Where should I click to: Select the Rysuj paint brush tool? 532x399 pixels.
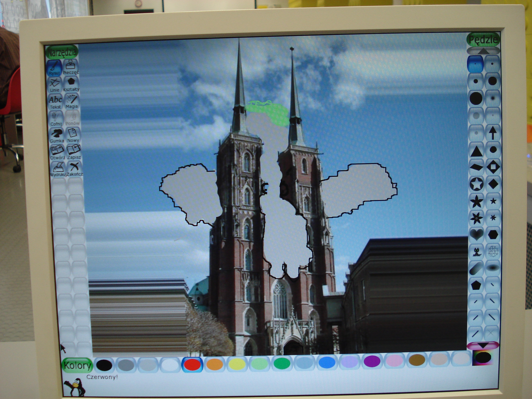coord(54,68)
